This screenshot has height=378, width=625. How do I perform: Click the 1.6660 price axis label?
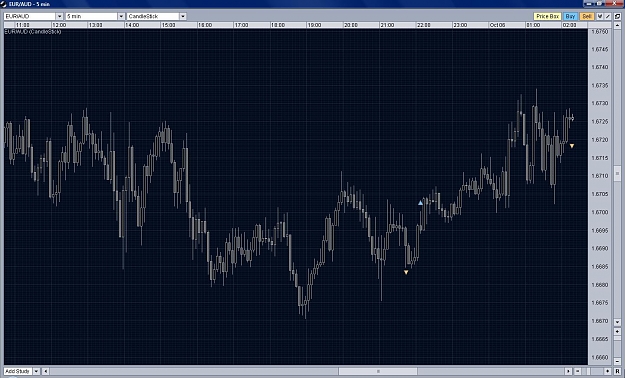[600, 357]
